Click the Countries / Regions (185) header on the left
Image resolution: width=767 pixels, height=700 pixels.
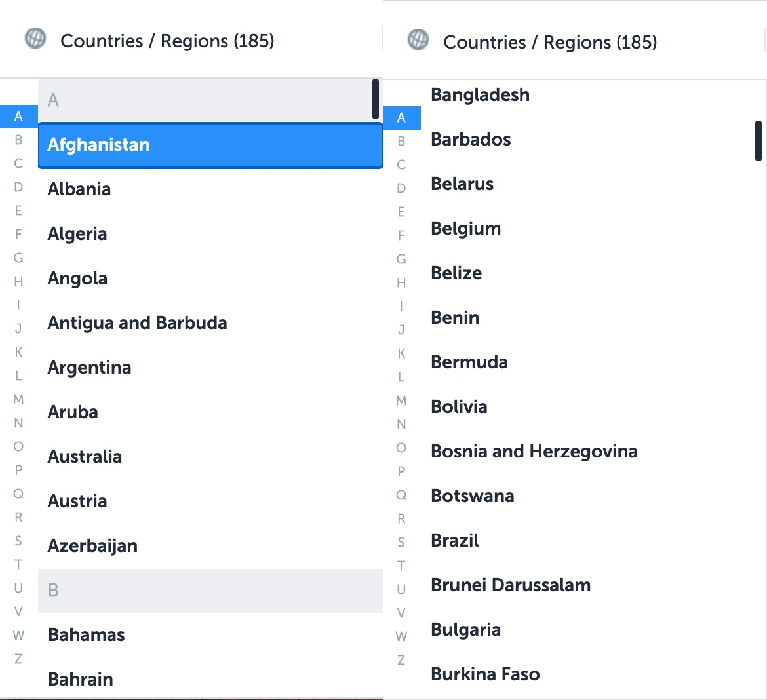click(168, 41)
